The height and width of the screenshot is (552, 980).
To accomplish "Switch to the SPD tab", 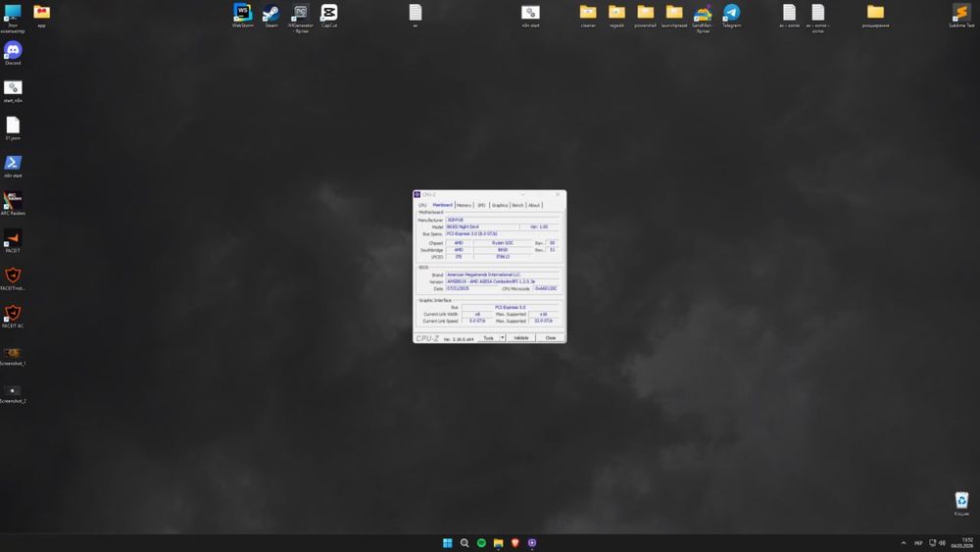I will [481, 205].
